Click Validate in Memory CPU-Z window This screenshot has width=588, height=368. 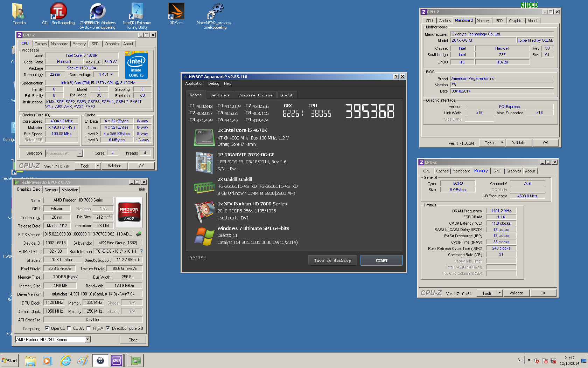point(516,293)
